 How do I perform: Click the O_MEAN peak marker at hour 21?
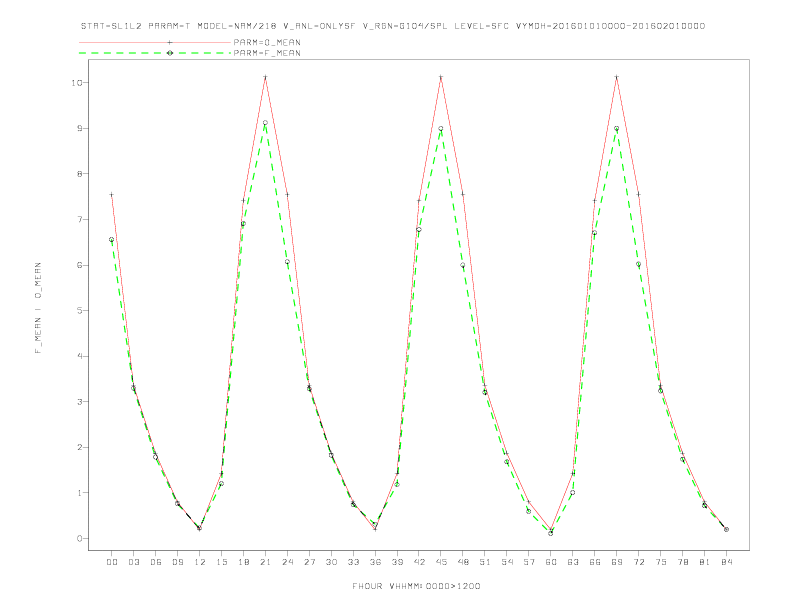(265, 77)
